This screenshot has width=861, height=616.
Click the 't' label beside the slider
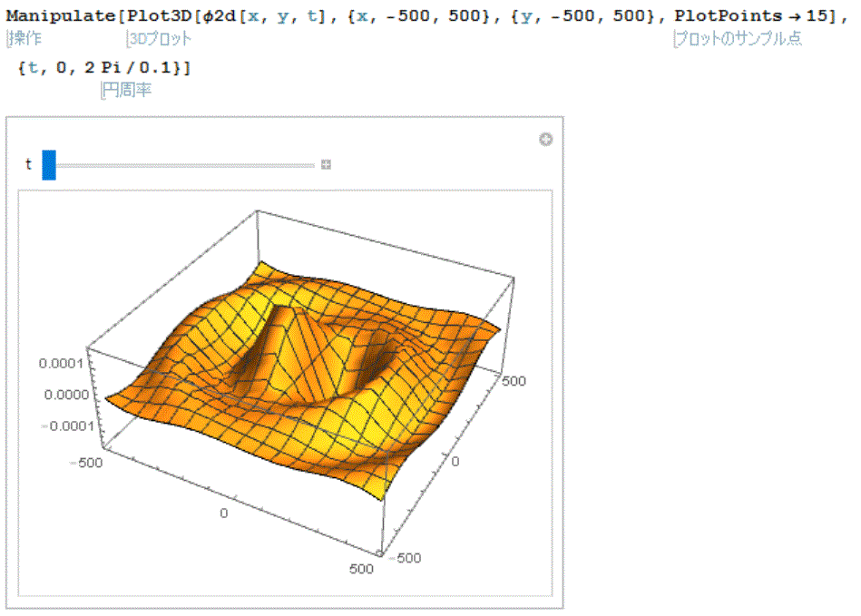[x=28, y=164]
